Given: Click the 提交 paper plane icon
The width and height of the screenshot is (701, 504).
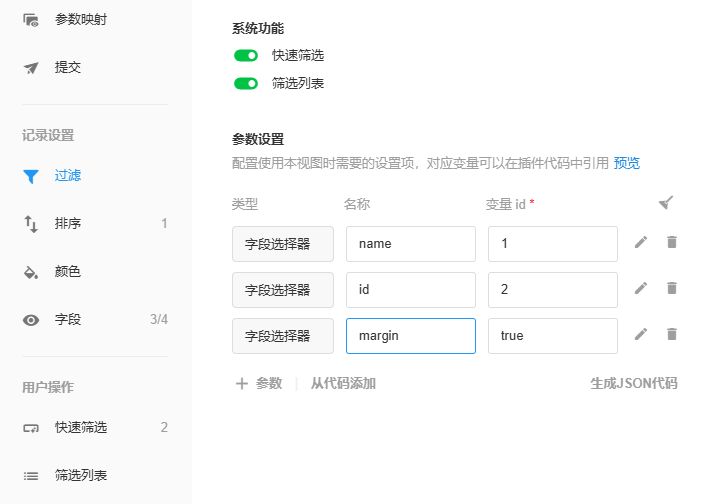Looking at the screenshot, I should point(31,68).
